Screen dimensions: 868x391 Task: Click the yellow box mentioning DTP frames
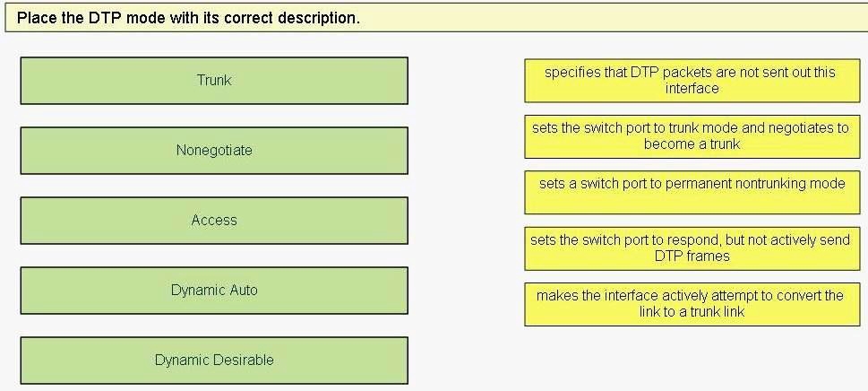coord(692,248)
